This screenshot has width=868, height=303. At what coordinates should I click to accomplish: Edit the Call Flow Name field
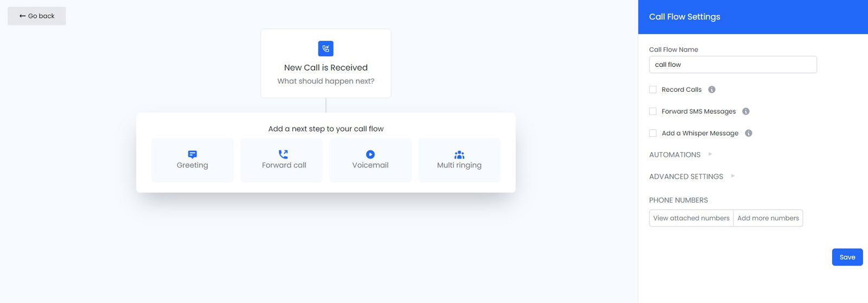(x=733, y=65)
